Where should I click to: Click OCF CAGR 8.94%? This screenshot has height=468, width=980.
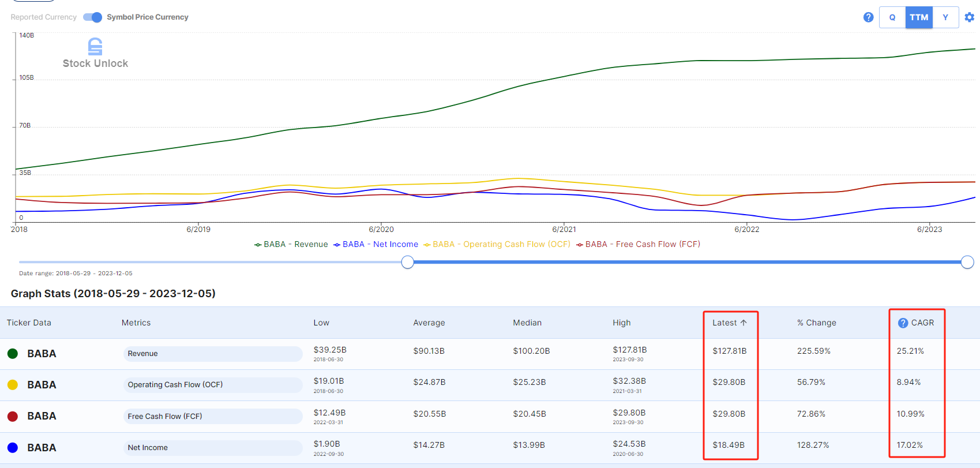click(x=908, y=382)
